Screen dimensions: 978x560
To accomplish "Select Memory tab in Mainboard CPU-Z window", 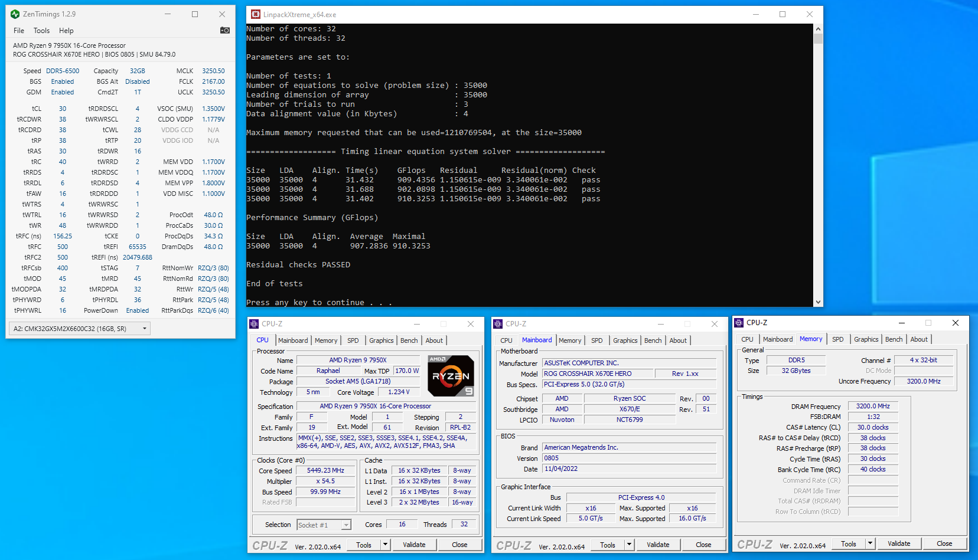I will click(570, 340).
